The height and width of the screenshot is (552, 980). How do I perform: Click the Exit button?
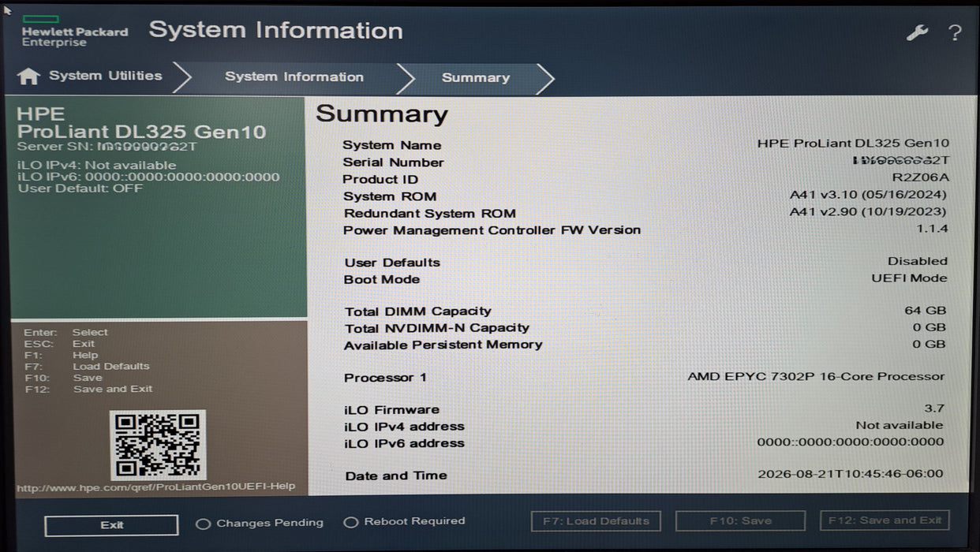(x=111, y=525)
